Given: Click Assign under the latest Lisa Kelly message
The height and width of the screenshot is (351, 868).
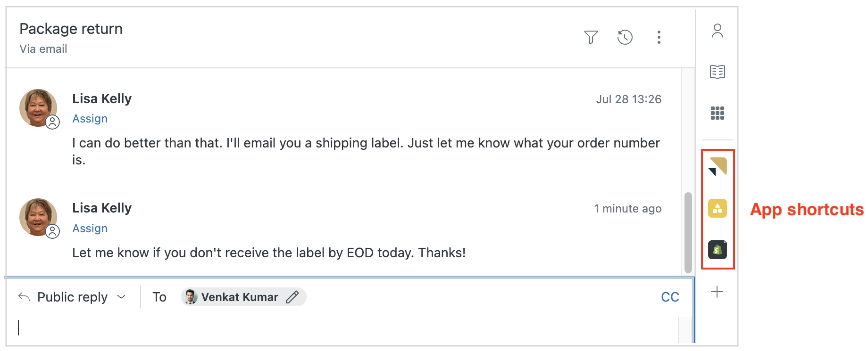Looking at the screenshot, I should point(90,229).
